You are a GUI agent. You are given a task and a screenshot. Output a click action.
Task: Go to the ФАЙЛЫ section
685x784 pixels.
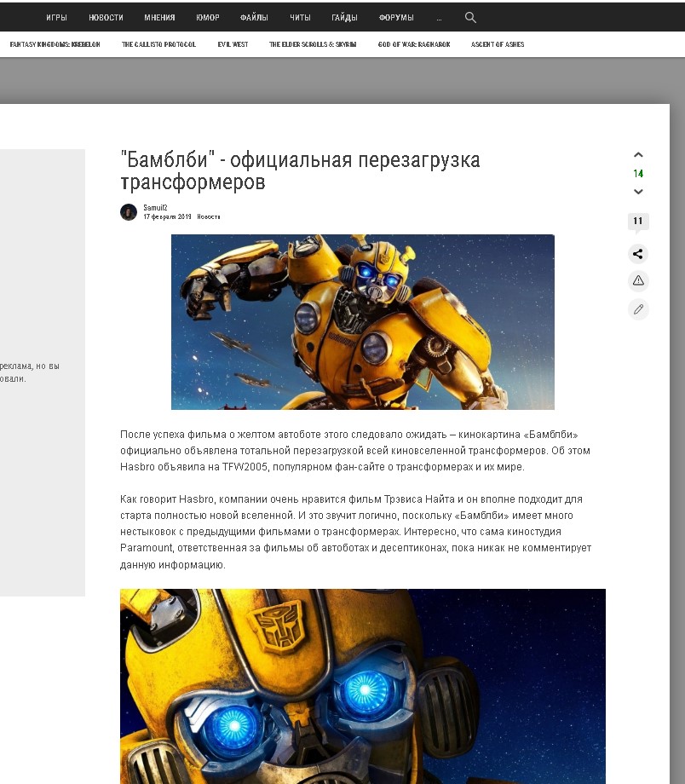pyautogui.click(x=254, y=18)
